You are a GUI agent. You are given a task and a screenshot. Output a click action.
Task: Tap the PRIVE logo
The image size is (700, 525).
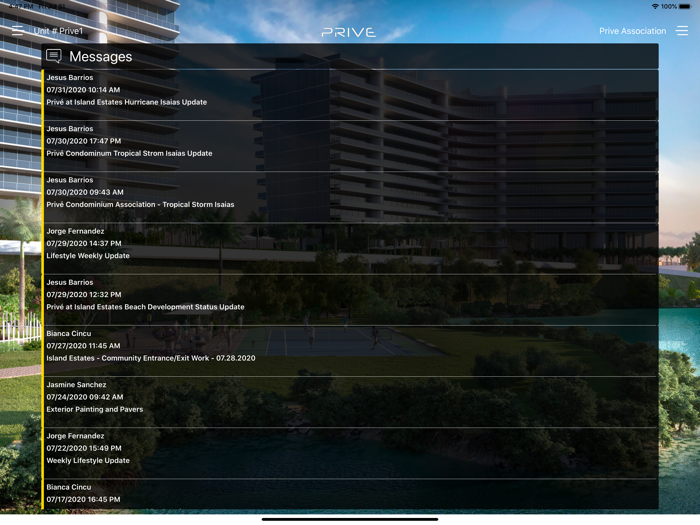point(349,32)
